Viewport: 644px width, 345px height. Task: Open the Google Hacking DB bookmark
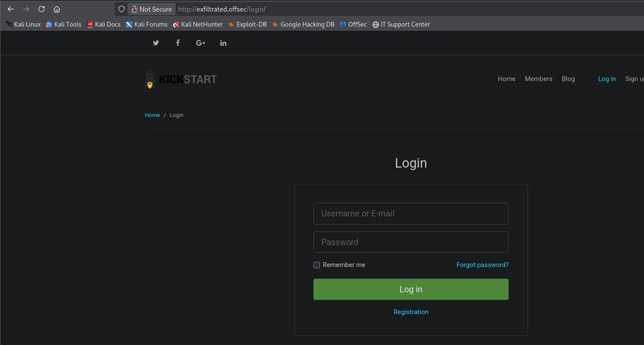pos(303,24)
